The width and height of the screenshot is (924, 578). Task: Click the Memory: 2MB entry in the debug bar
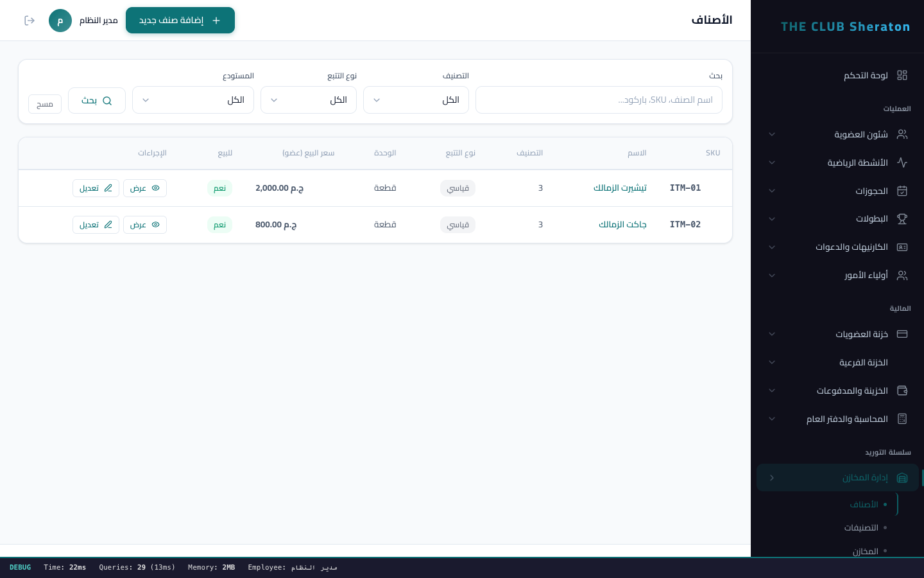click(211, 568)
